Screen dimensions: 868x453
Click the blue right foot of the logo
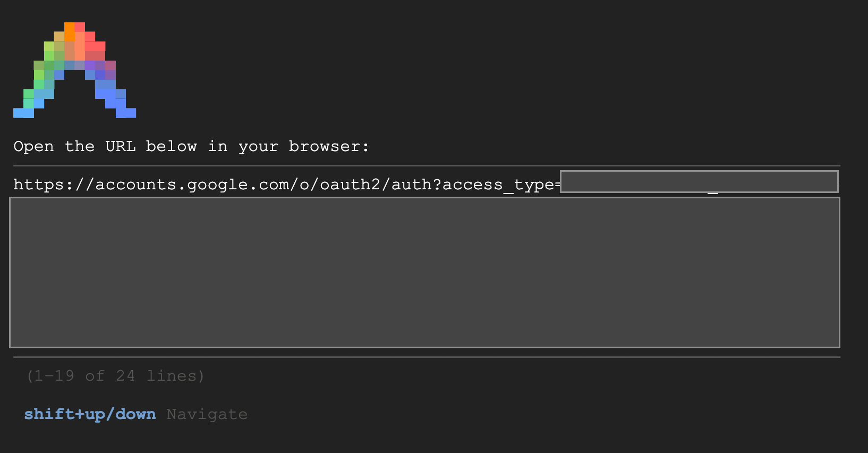click(x=126, y=113)
